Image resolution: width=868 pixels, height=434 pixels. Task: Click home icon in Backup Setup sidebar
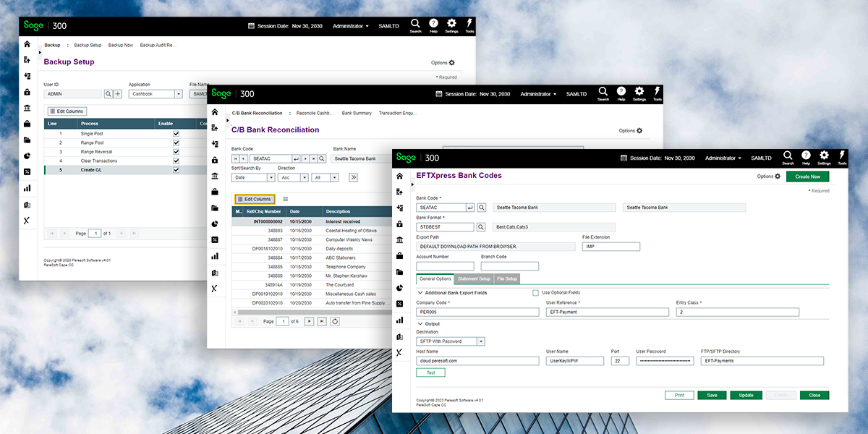tap(27, 44)
